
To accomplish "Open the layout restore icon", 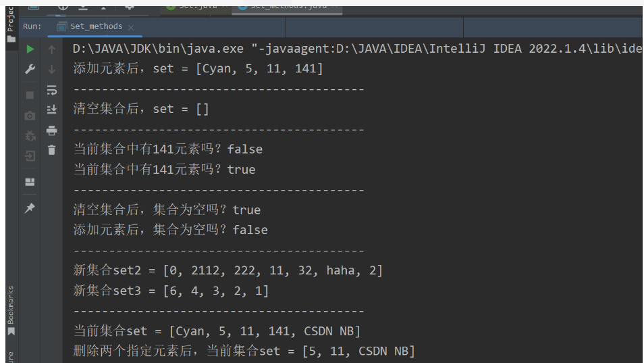I will click(x=30, y=182).
